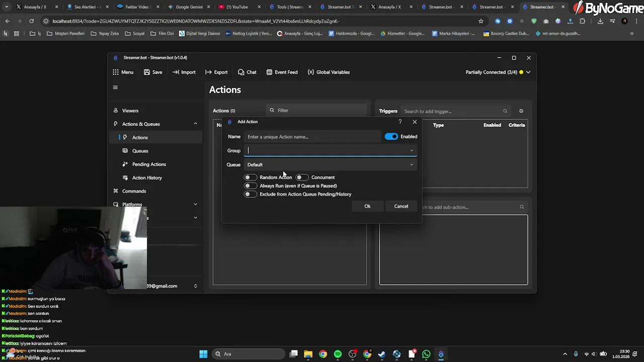The height and width of the screenshot is (362, 644).
Task: Expand the Partially Connected status chevron
Action: 528,72
